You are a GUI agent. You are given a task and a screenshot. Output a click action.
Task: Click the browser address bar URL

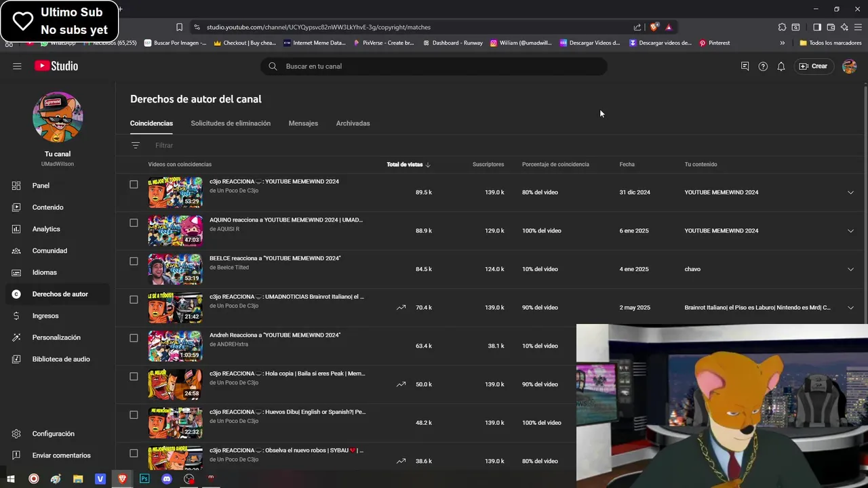pos(319,27)
